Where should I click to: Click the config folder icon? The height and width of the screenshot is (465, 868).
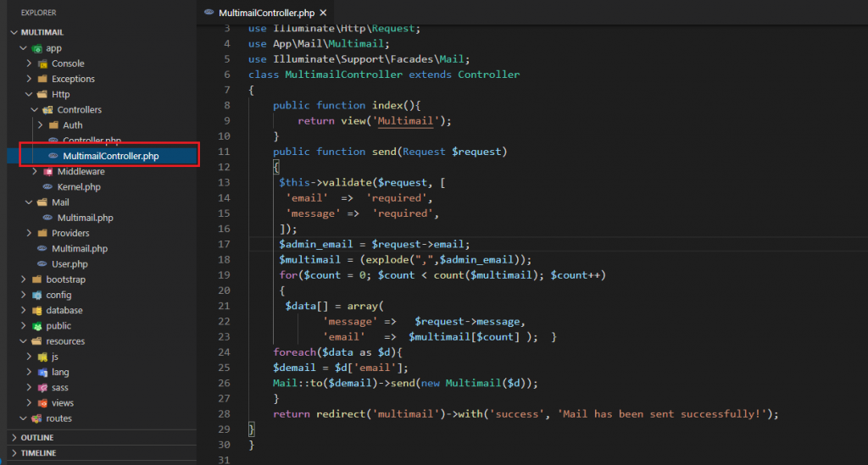(37, 295)
